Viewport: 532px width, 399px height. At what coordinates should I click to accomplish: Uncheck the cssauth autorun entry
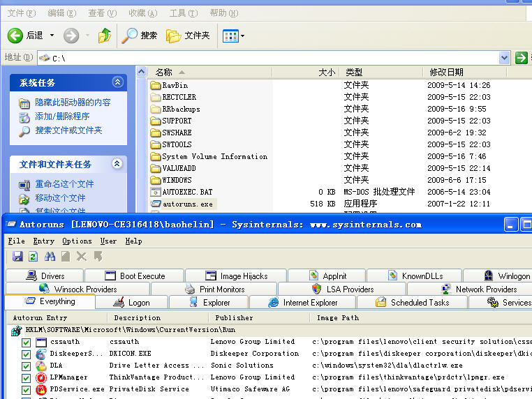26,342
